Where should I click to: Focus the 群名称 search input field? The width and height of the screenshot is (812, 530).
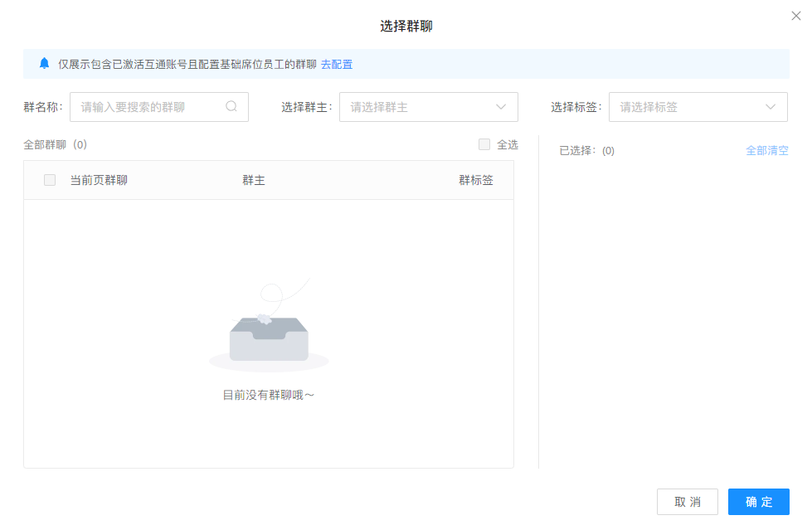tap(149, 107)
